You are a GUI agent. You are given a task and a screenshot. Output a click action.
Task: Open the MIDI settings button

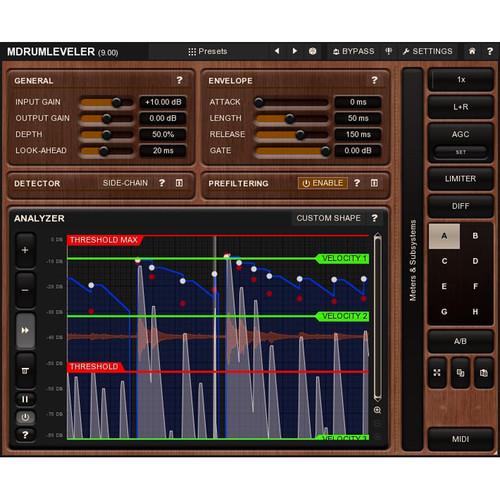click(461, 439)
